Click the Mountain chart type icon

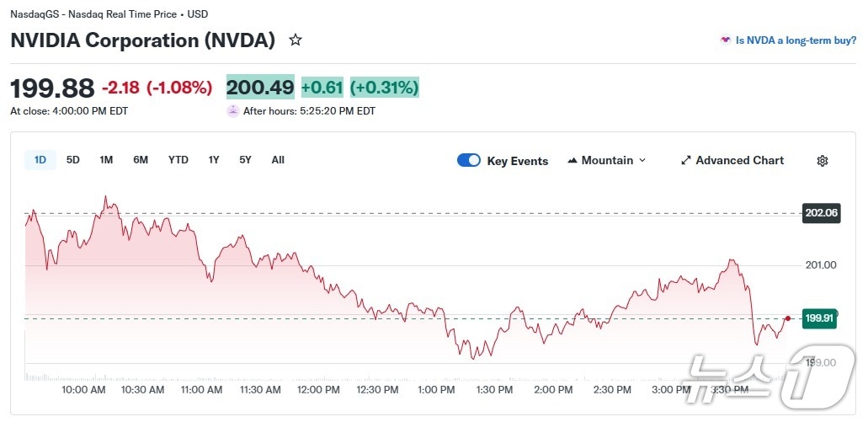point(572,160)
